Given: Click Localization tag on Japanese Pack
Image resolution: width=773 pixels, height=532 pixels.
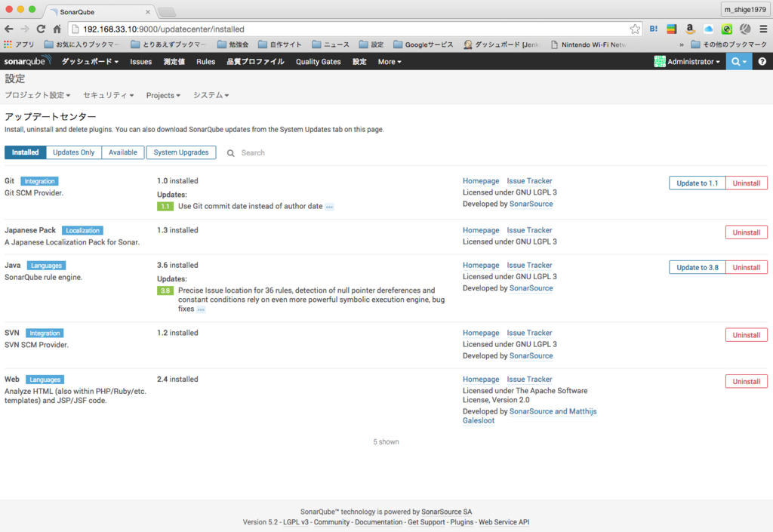Looking at the screenshot, I should (82, 231).
